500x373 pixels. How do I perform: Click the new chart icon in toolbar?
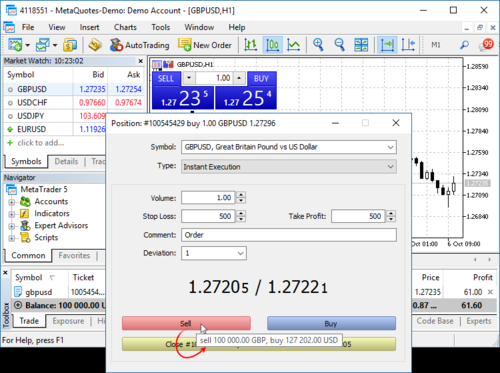tap(15, 45)
